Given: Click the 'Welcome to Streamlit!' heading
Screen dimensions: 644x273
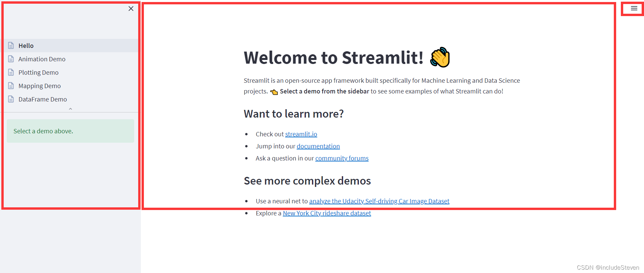Looking at the screenshot, I should [334, 58].
